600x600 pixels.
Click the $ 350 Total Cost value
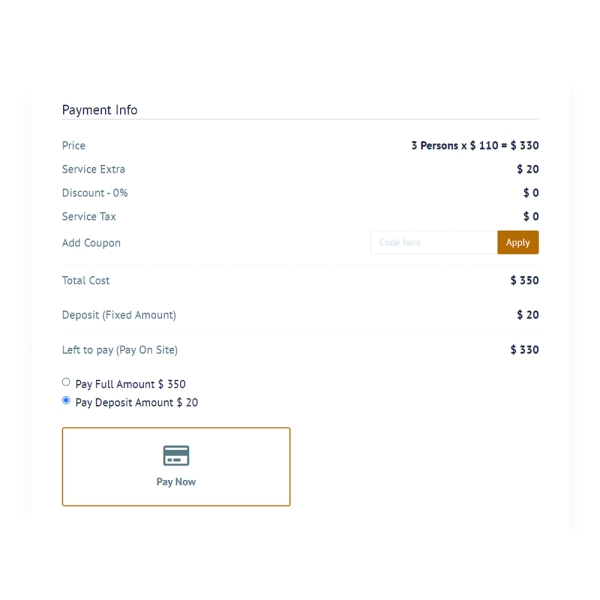point(524,281)
